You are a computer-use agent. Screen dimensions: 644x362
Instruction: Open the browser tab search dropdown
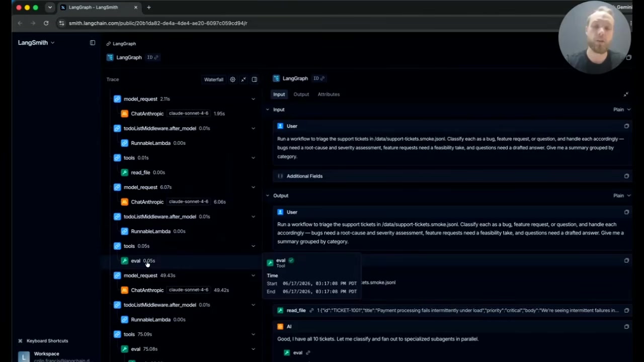click(x=50, y=8)
